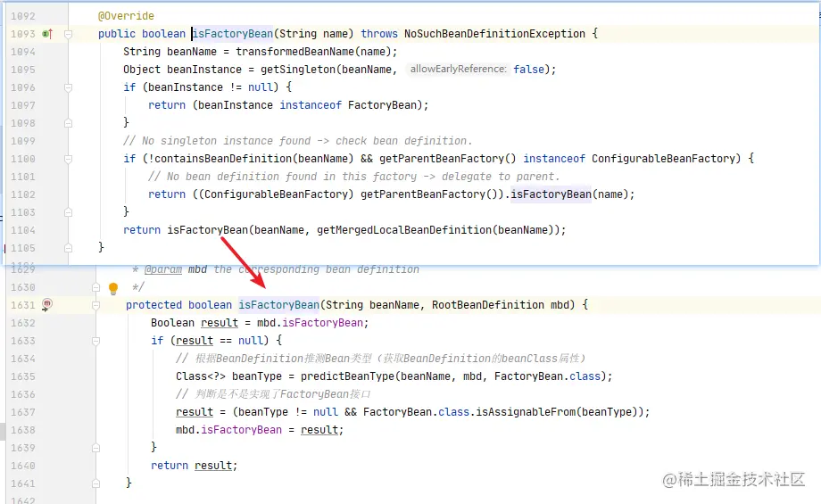Screen dimensions: 821x504
Task: Click the 'No singleton instance found' comment
Action: pos(298,141)
